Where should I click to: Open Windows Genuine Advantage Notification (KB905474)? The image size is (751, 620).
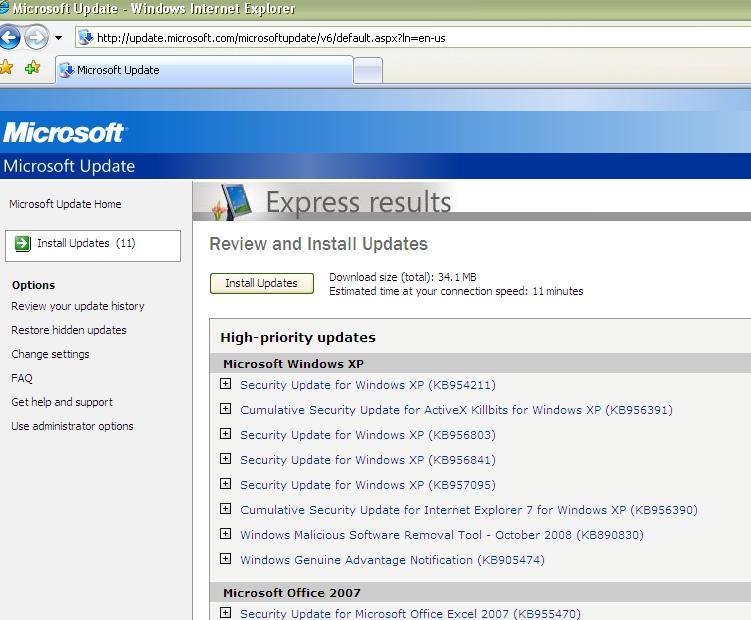(392, 560)
